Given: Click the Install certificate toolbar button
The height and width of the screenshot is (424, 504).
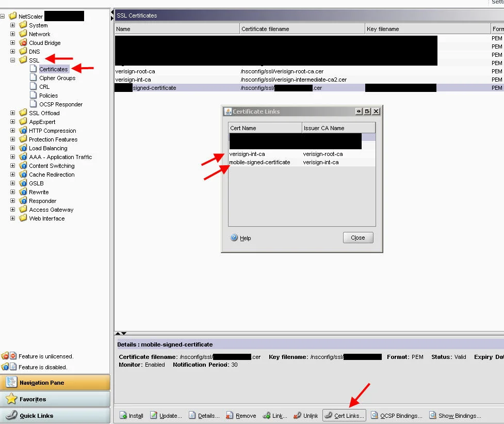Looking at the screenshot, I should [131, 415].
